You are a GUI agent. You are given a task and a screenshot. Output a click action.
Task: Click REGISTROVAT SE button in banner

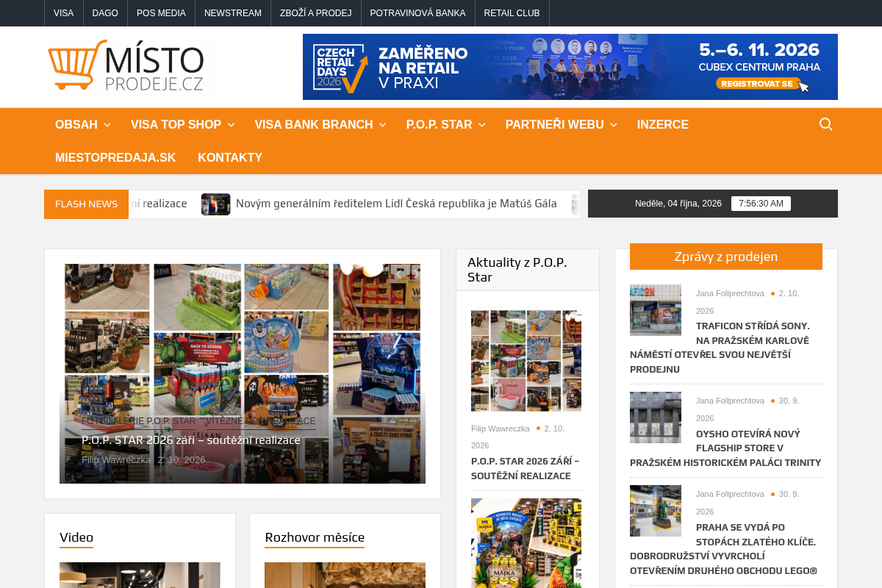coord(757,84)
